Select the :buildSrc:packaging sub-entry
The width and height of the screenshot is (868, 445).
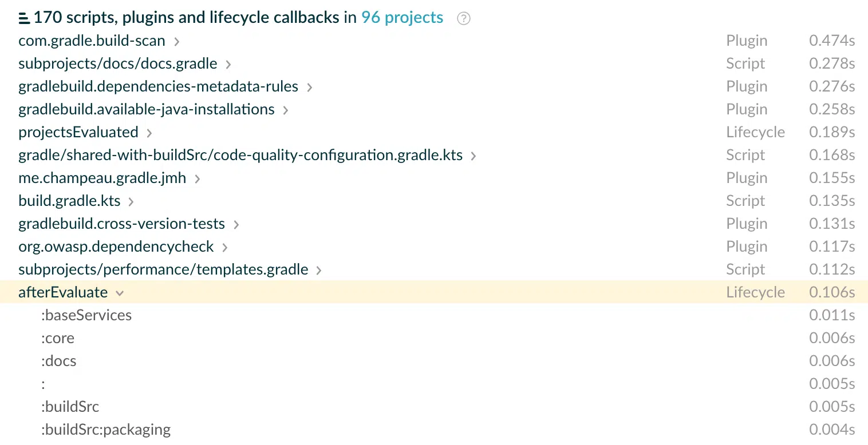point(106,430)
